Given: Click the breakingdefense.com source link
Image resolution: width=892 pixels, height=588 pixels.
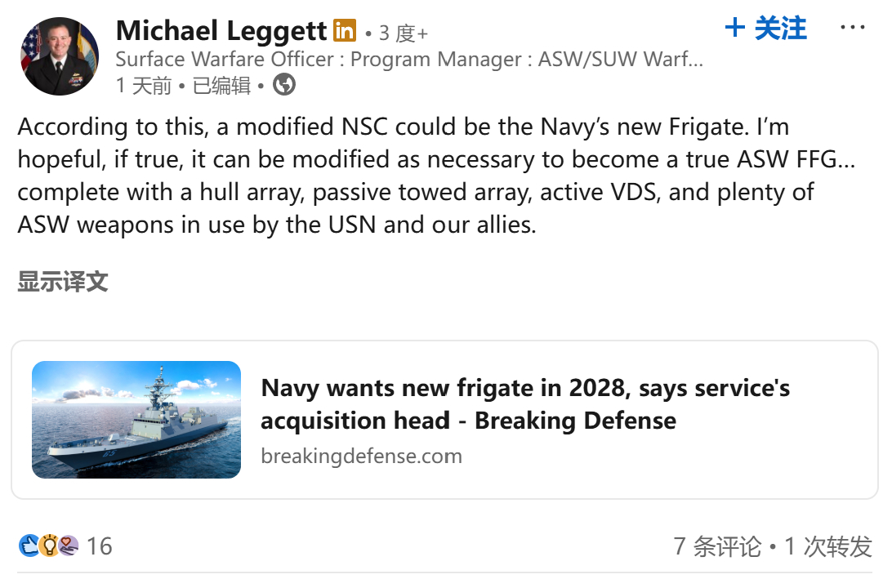Looking at the screenshot, I should click(361, 456).
